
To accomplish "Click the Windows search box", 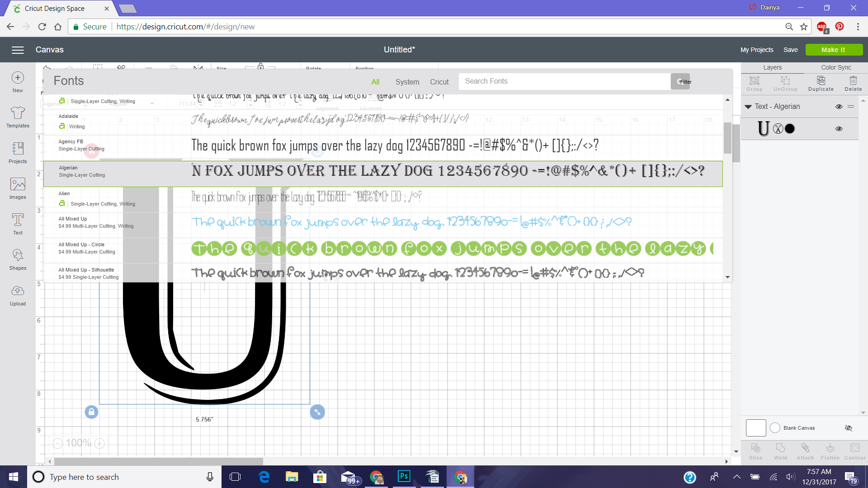I will pos(124,477).
